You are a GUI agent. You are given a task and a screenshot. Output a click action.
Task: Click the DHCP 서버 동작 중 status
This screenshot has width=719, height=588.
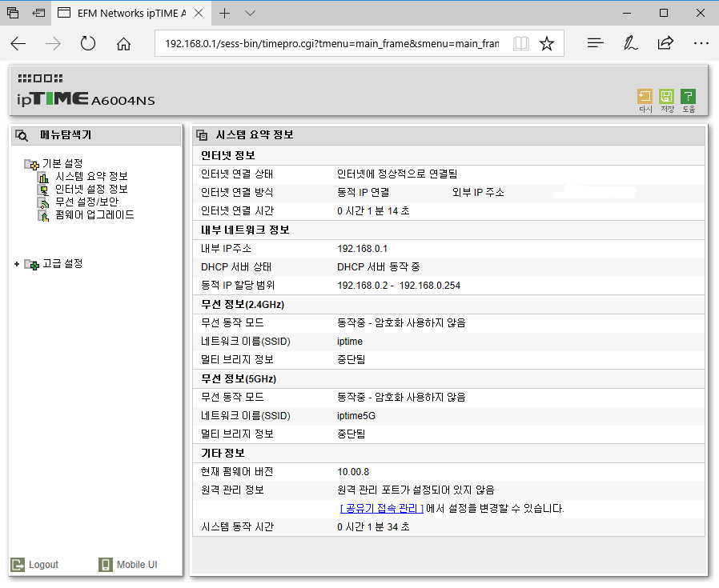(x=378, y=267)
